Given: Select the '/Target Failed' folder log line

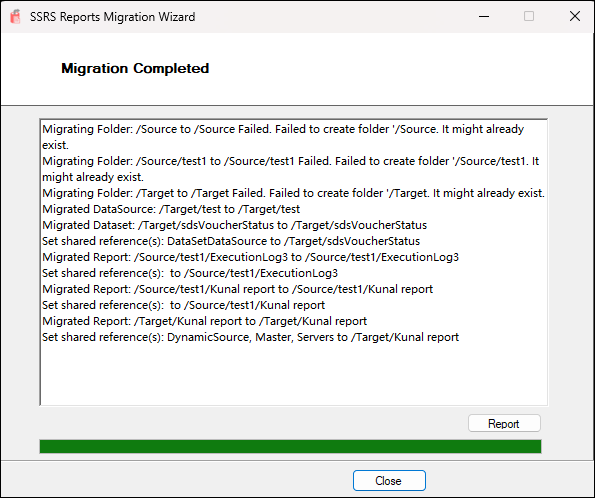Looking at the screenshot, I should [293, 193].
